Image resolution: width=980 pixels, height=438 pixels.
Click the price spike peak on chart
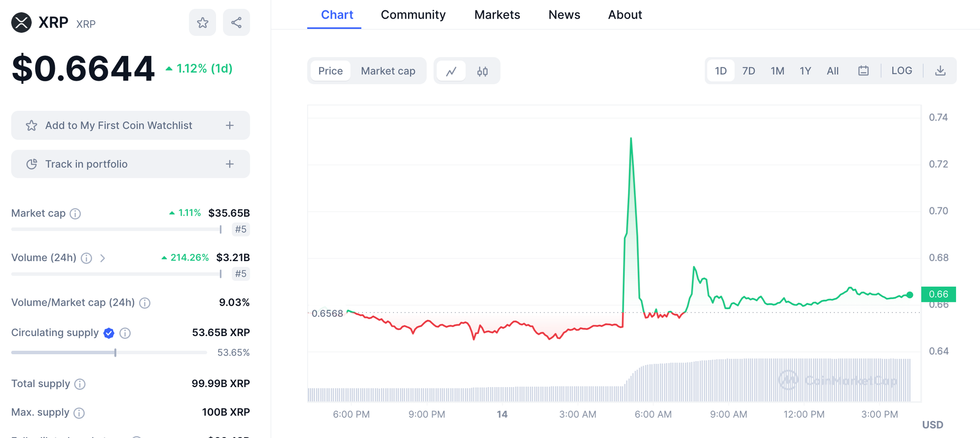(631, 139)
